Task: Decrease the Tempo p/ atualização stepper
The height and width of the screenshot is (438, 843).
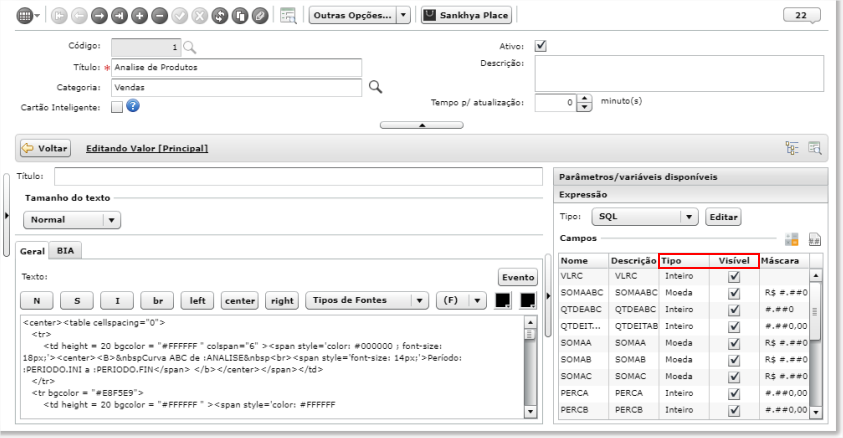Action: click(x=584, y=107)
